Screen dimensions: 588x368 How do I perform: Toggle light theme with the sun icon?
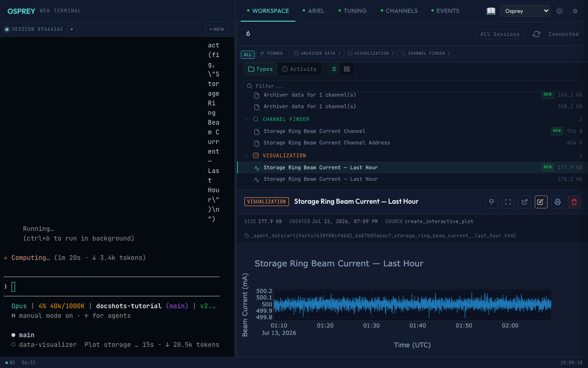pyautogui.click(x=560, y=11)
